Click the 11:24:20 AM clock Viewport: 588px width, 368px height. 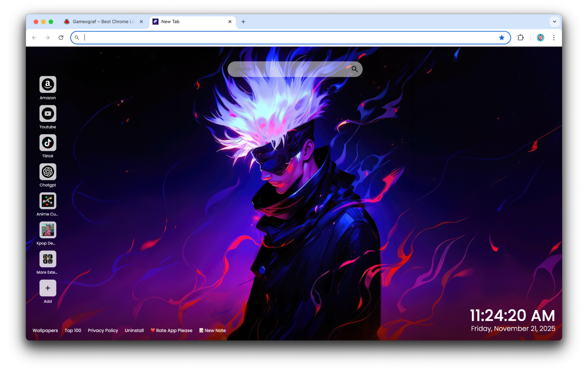point(513,316)
